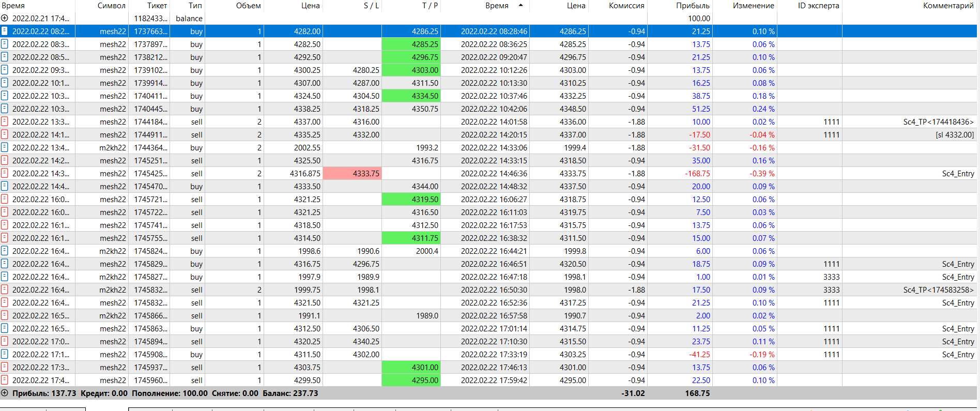Click the Прибыль column header
This screenshot has height=411, width=980.
tap(693, 5)
